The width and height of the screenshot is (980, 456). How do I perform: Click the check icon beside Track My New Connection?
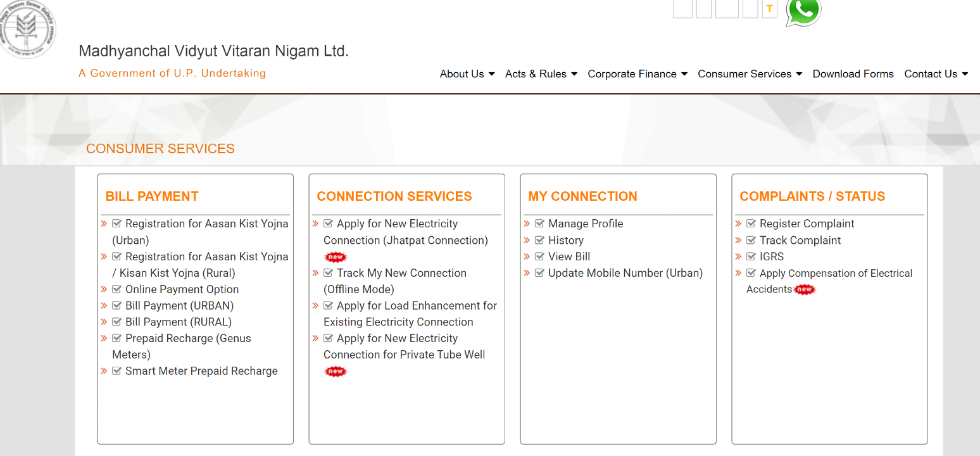328,272
